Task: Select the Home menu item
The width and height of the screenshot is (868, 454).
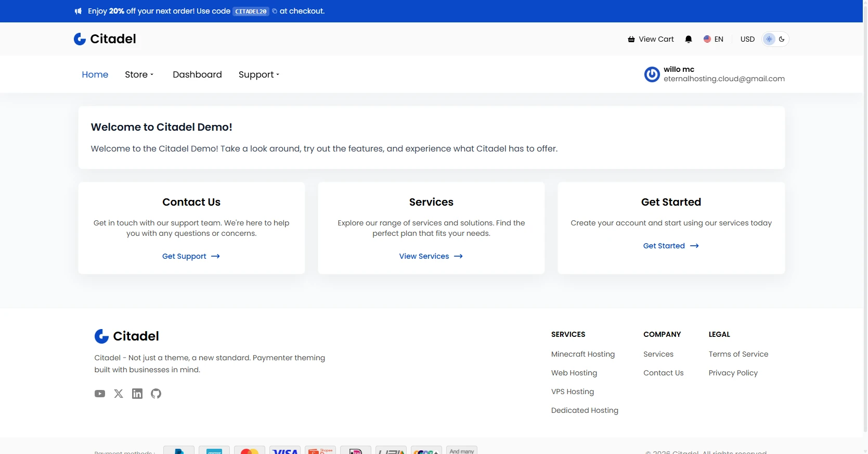Action: pos(95,74)
